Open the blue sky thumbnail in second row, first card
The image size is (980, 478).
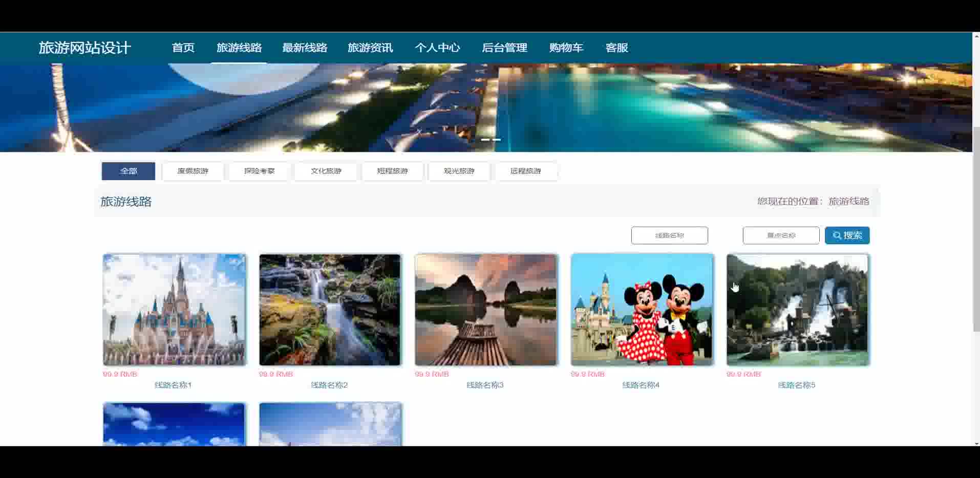(x=174, y=424)
